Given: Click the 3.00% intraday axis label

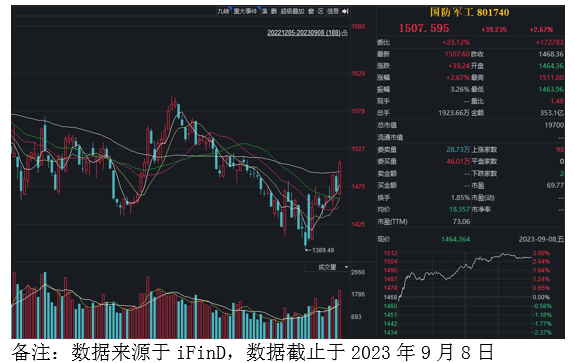Looking at the screenshot, I should [x=541, y=253].
